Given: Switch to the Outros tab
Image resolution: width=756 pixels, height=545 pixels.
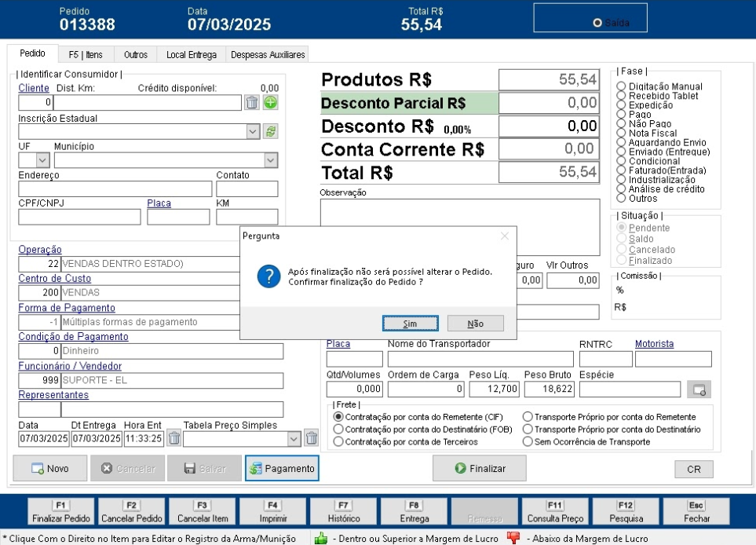Looking at the screenshot, I should coord(136,55).
